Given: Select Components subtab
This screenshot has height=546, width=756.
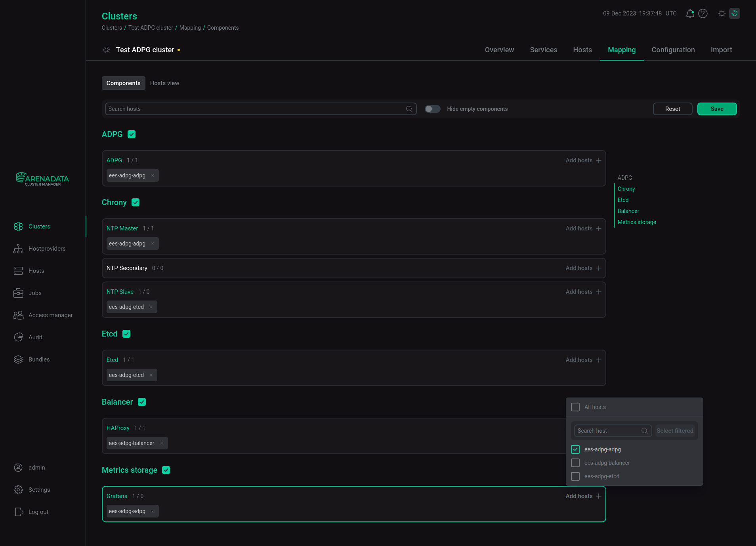Looking at the screenshot, I should (123, 83).
